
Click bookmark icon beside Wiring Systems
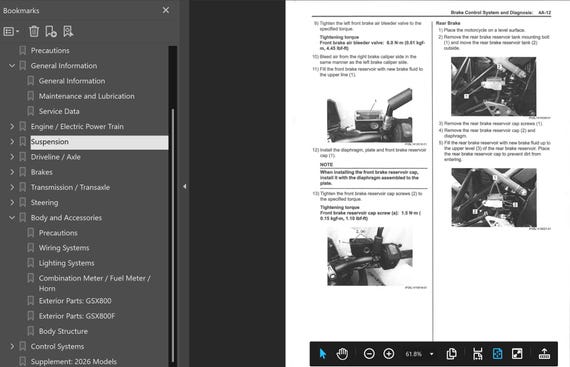[x=31, y=248]
